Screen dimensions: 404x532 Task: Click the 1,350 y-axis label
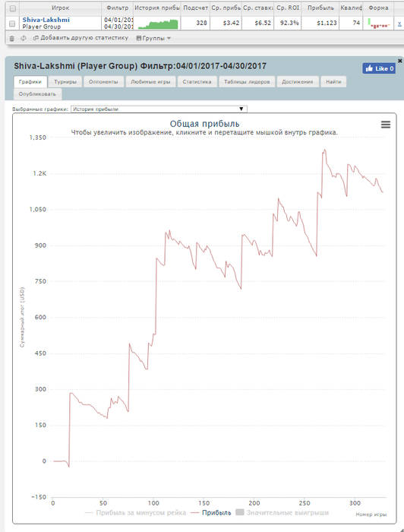[38, 138]
